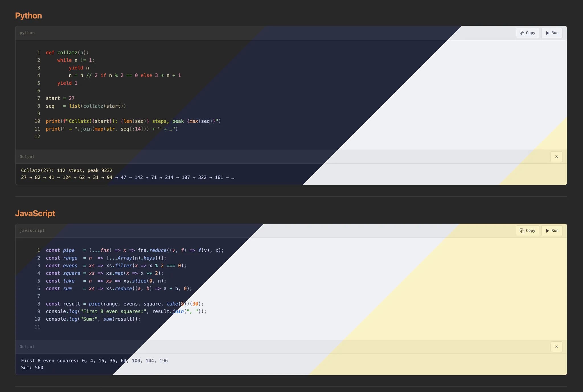This screenshot has height=392, width=583.
Task: Click JavaScript line number 11
Action: 37,327
